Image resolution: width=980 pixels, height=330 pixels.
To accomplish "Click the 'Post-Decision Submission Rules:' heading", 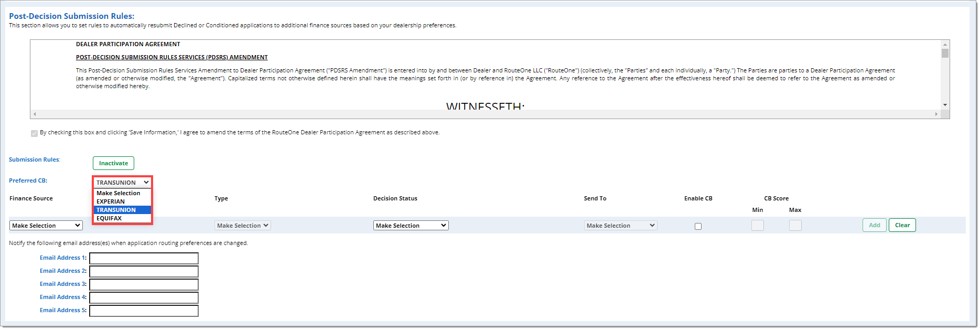I will 72,16.
